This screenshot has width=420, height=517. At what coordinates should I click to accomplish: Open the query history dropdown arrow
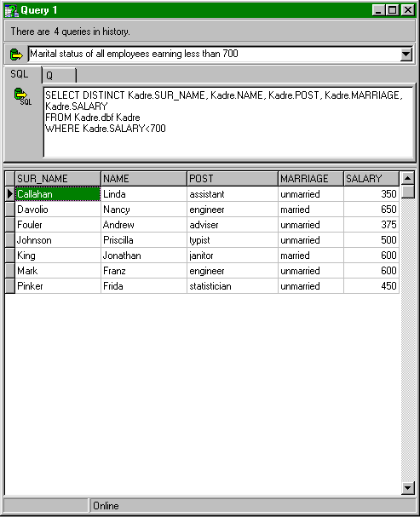(x=406, y=54)
